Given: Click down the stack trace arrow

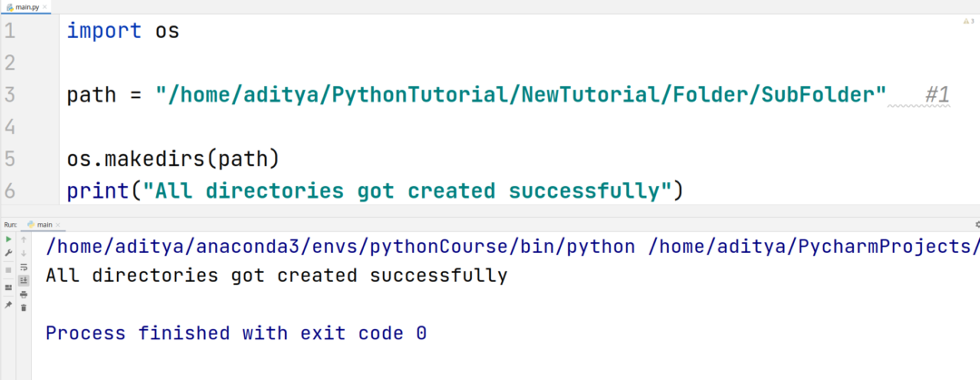Looking at the screenshot, I should [24, 253].
